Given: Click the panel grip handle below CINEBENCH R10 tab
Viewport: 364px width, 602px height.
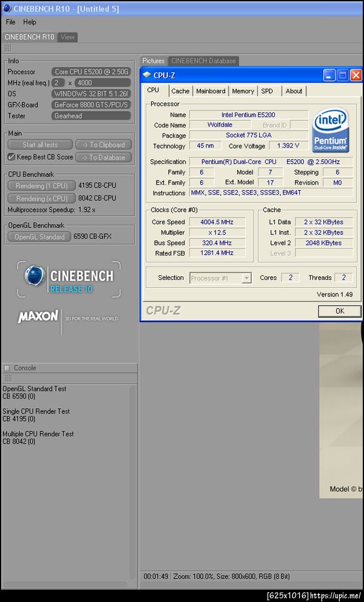Looking at the screenshot, I should click(x=8, y=48).
